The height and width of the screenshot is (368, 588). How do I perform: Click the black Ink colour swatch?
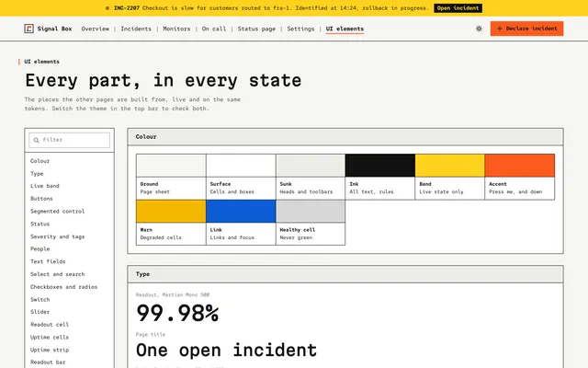380,166
